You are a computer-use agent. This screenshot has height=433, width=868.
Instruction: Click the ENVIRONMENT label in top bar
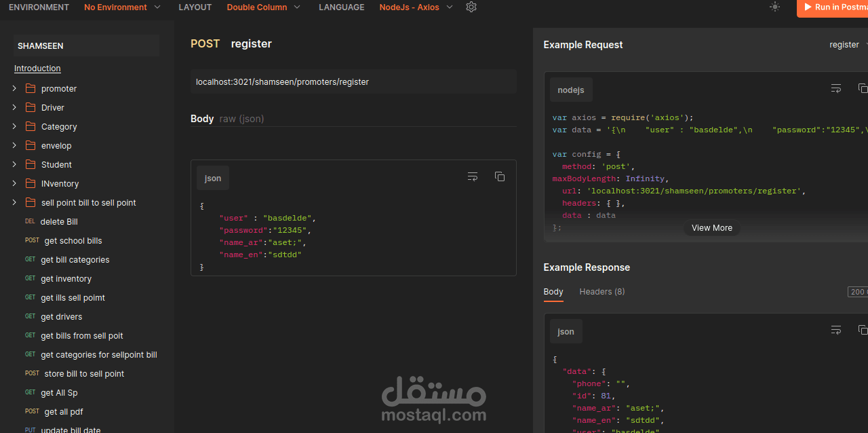point(39,7)
